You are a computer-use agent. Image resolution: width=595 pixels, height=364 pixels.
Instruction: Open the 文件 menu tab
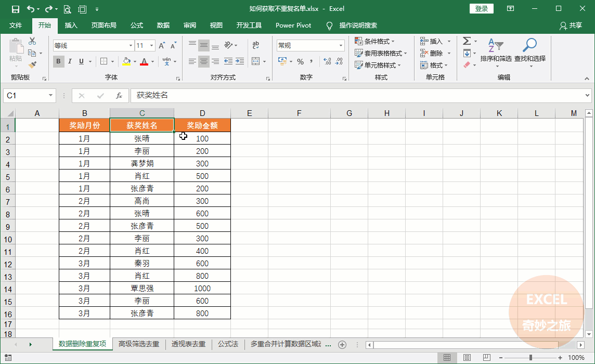pos(16,25)
